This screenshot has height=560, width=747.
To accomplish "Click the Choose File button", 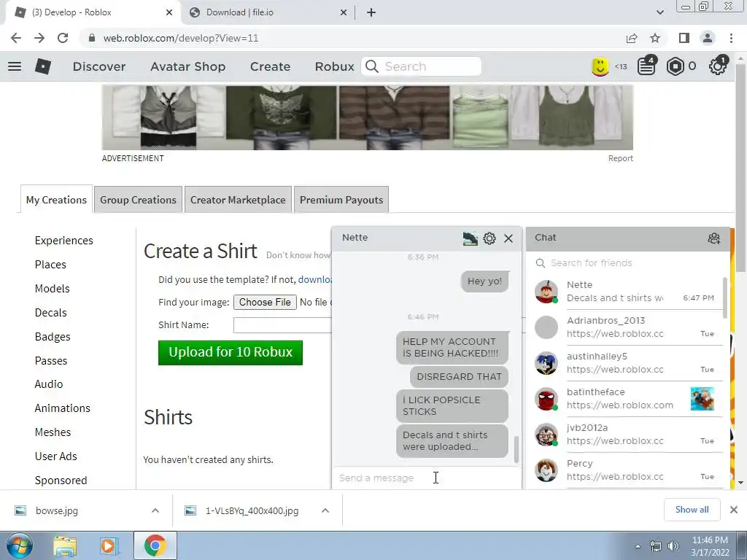I will pyautogui.click(x=265, y=303).
